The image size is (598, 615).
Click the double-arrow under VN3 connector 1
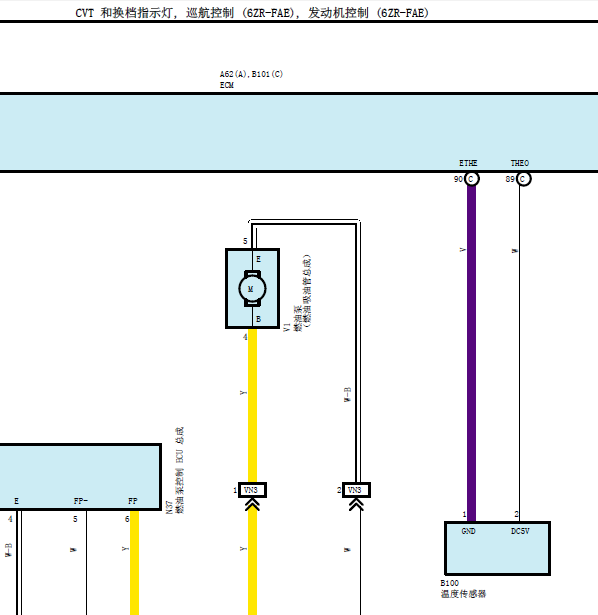coord(252,504)
